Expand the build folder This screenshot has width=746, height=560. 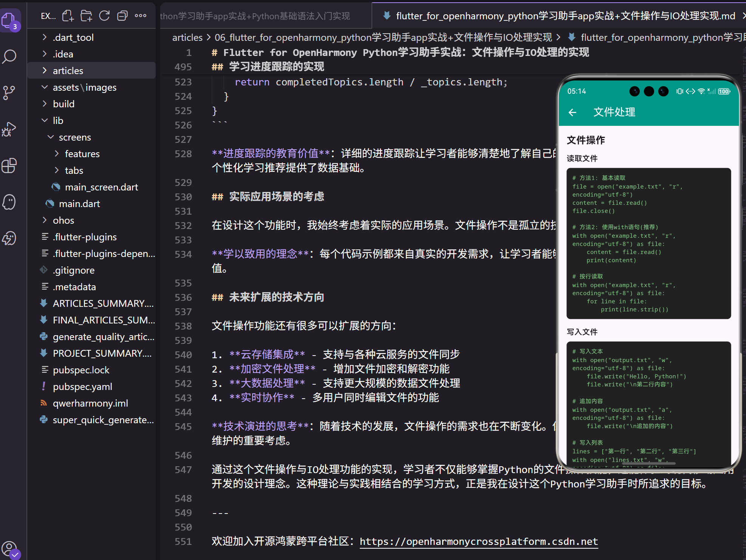45,104
